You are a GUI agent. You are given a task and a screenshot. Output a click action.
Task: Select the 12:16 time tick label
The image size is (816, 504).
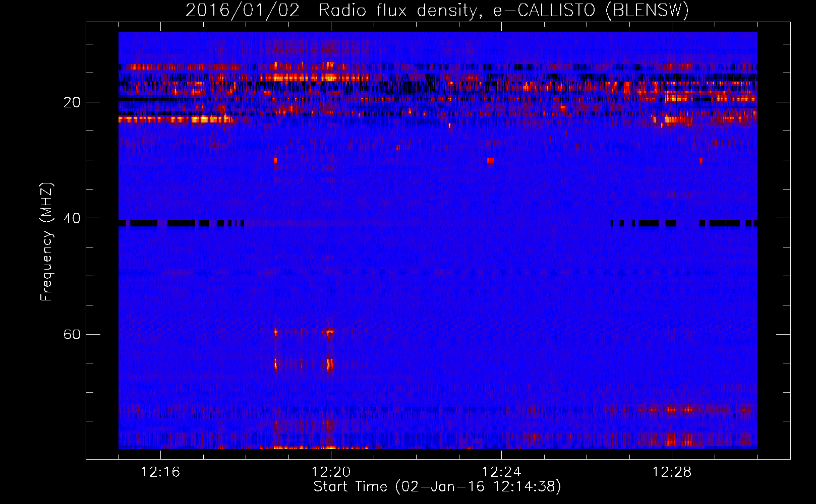(x=160, y=472)
